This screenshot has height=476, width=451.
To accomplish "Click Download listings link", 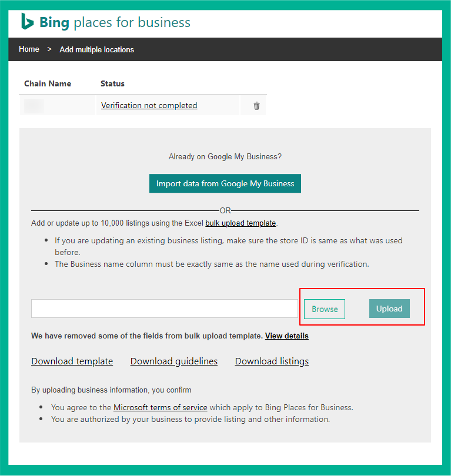I will 272,361.
